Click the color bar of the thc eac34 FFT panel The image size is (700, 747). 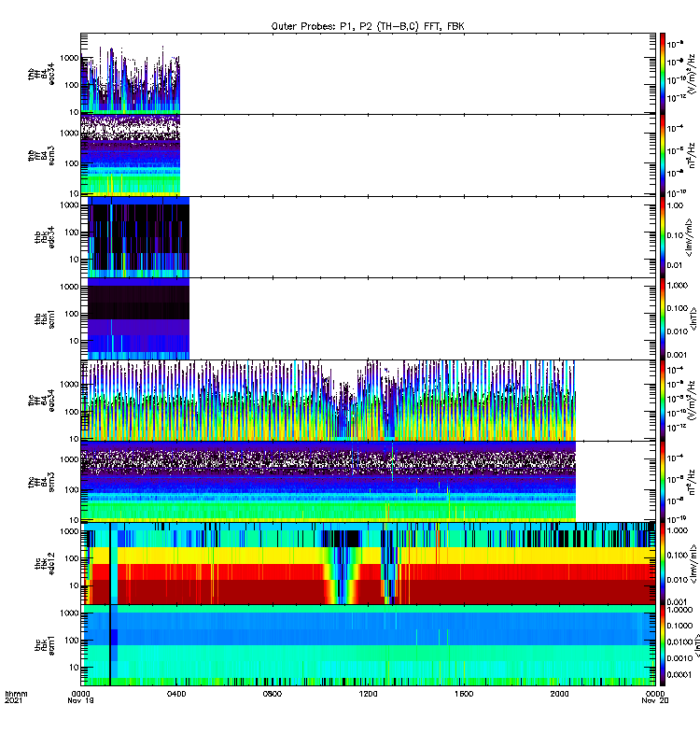click(663, 401)
